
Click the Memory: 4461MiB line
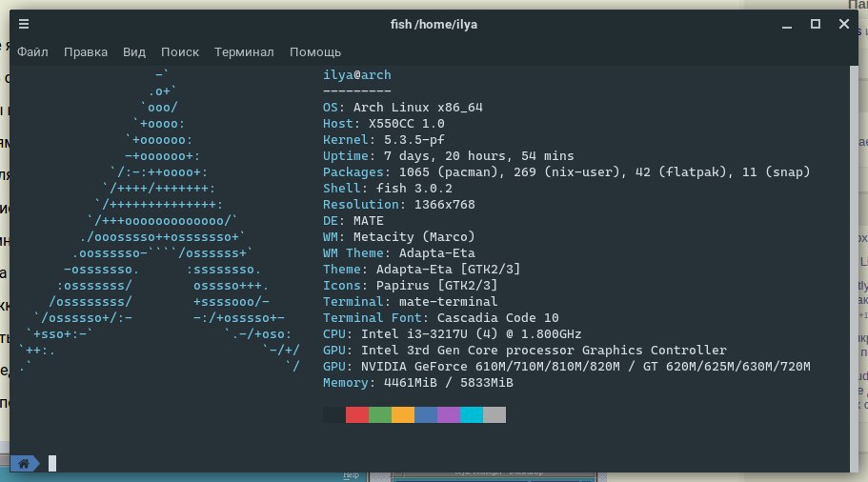point(418,382)
